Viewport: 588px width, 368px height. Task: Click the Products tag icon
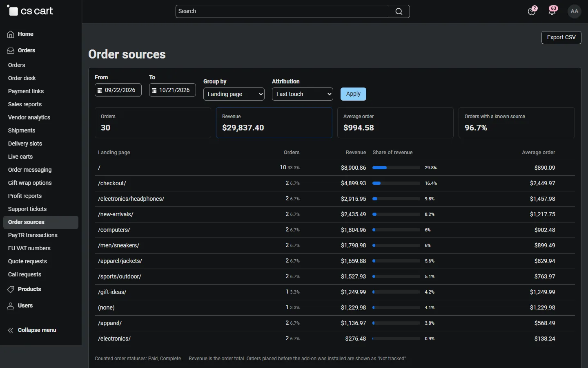(x=11, y=289)
